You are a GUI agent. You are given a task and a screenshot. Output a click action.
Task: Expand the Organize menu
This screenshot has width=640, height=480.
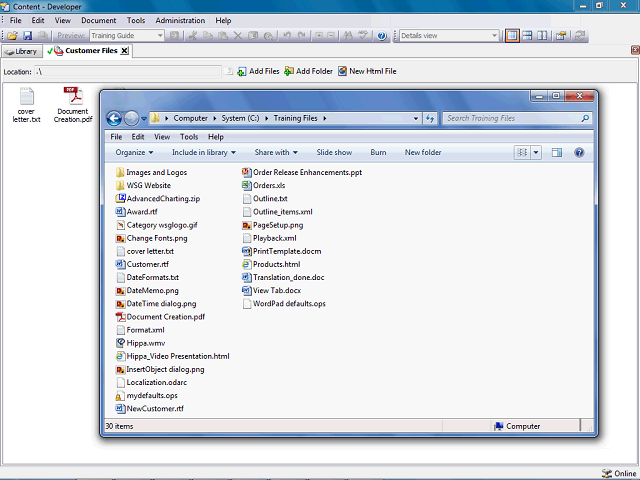click(134, 153)
